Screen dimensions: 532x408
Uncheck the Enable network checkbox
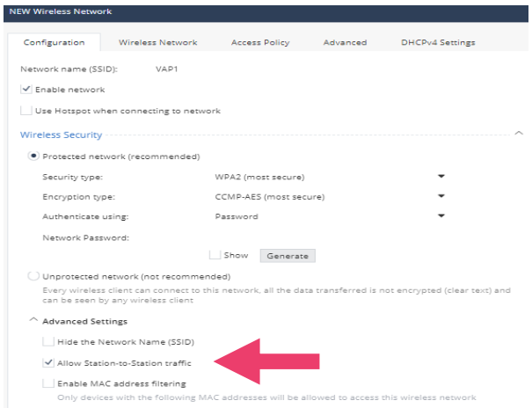(26, 90)
